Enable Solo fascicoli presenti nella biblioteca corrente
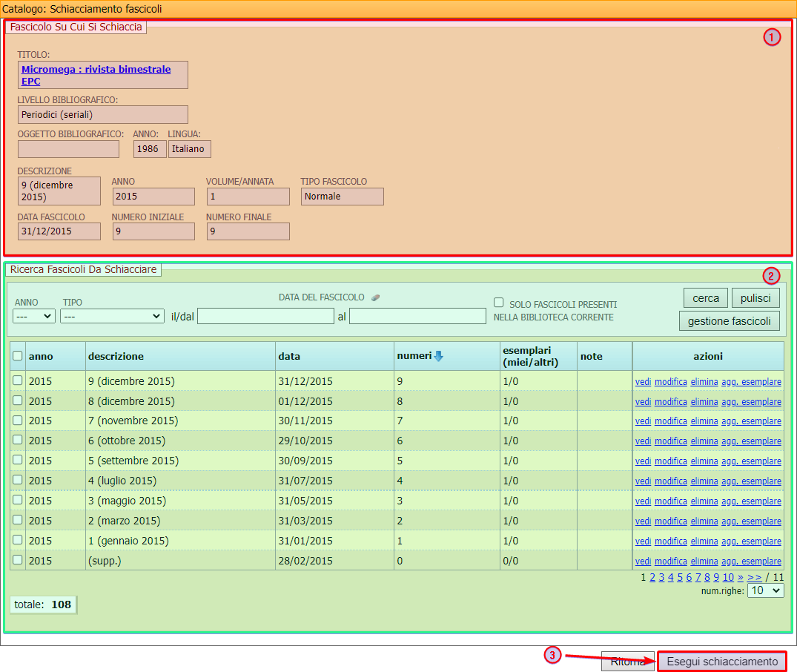The height and width of the screenshot is (672, 797). 499,303
